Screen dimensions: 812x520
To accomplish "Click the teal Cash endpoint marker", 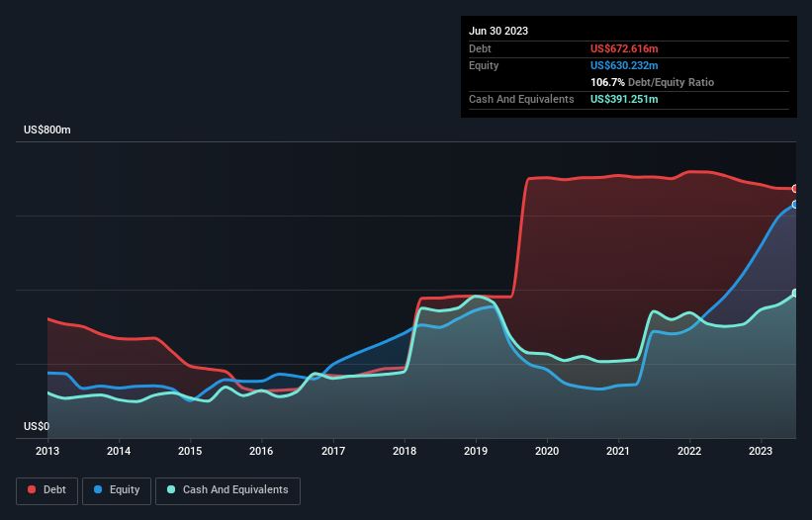I will [795, 293].
